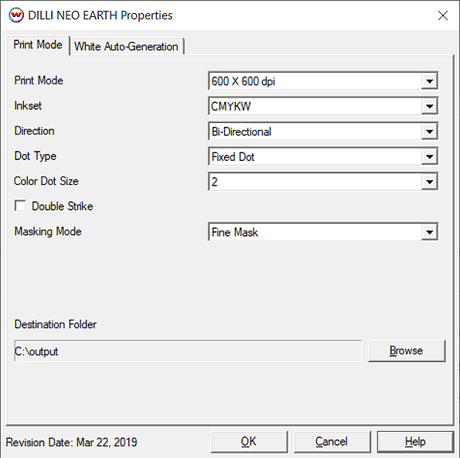Cancel the properties dialog
460x458 pixels.
(332, 442)
